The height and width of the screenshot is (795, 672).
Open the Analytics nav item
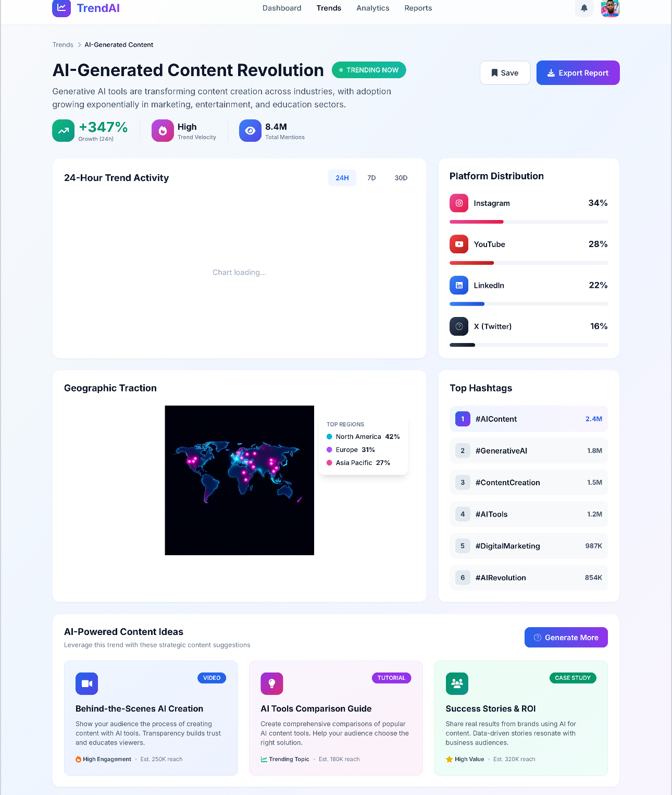coord(373,8)
